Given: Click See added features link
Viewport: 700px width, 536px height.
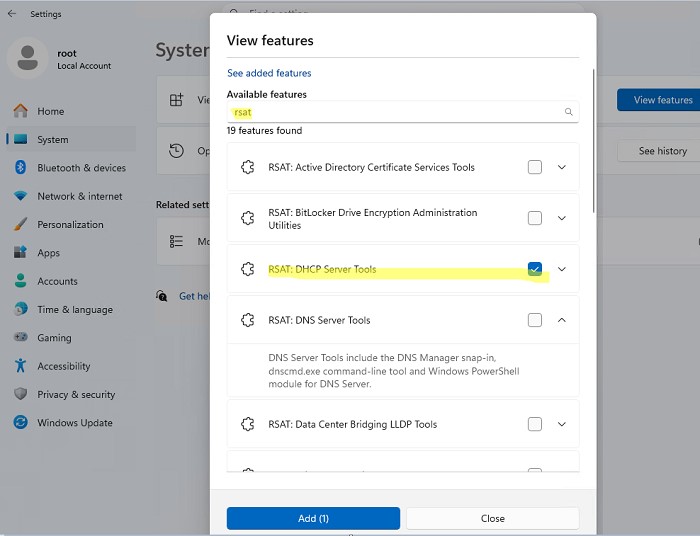Looking at the screenshot, I should [x=269, y=73].
